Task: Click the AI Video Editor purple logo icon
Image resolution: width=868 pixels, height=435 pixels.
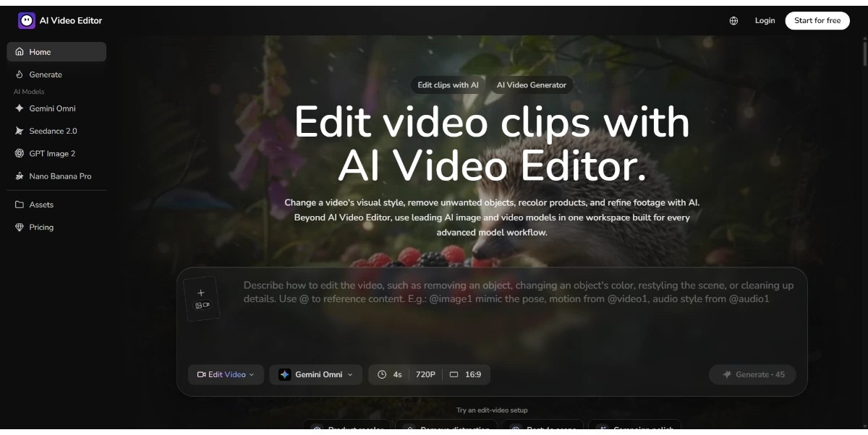Action: [27, 21]
